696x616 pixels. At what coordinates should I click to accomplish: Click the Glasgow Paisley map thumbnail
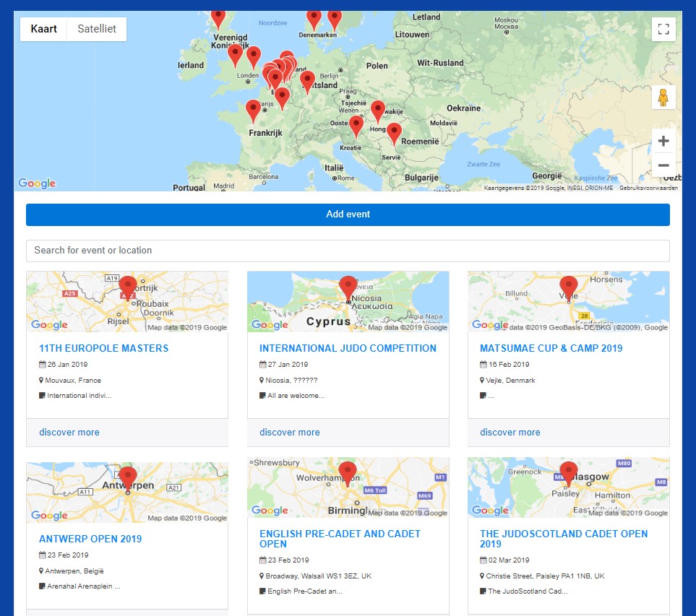tap(569, 487)
